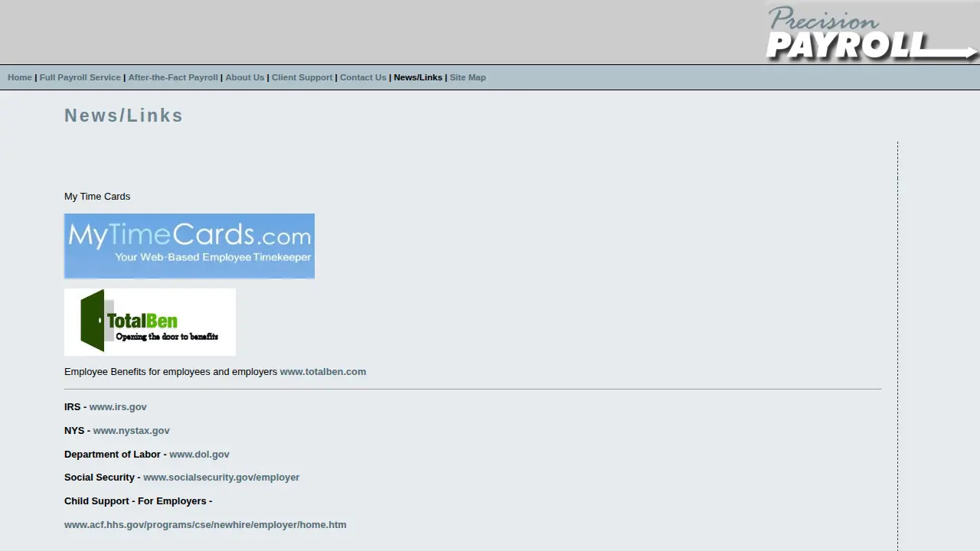
Task: Open the www.nystax.gov link
Action: [132, 431]
